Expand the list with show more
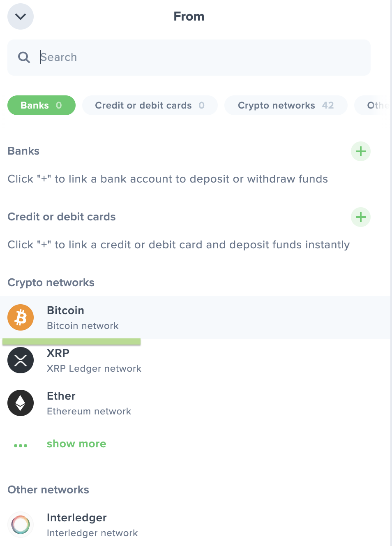Image resolution: width=392 pixels, height=546 pixels. (76, 444)
